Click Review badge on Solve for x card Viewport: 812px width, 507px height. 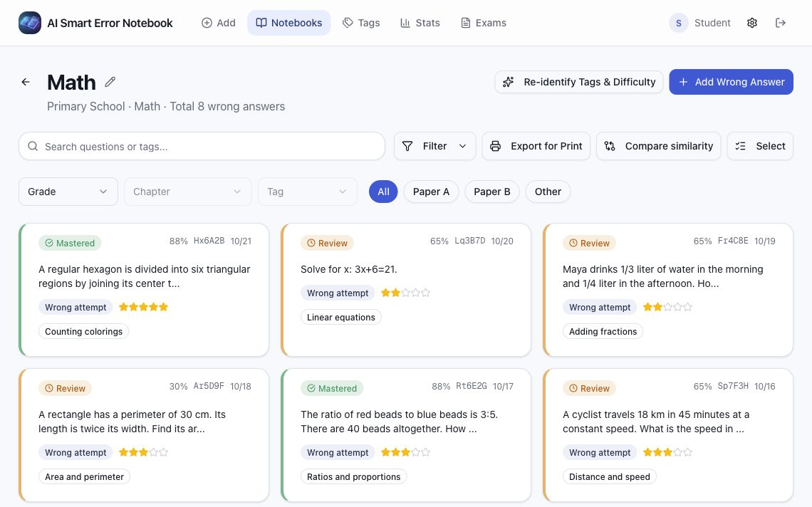point(327,243)
